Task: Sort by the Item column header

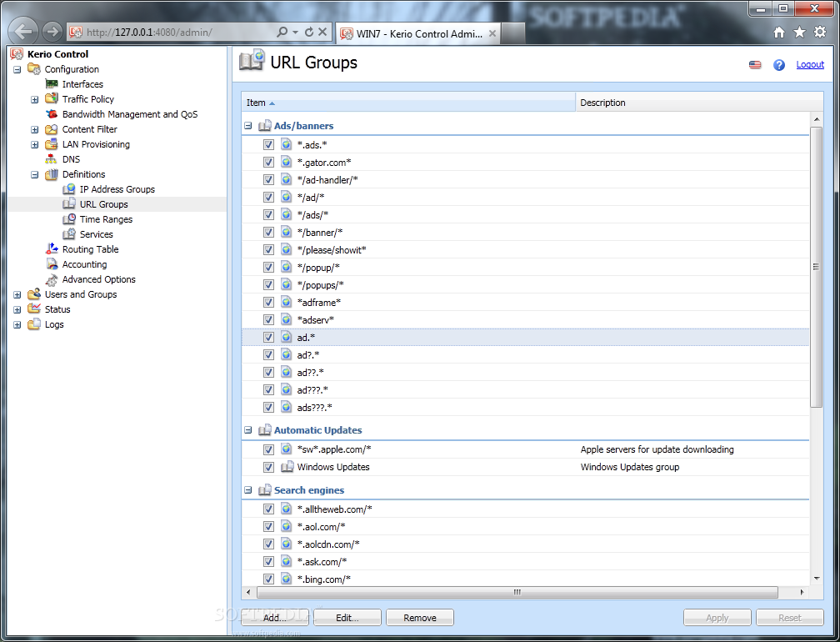Action: coord(408,103)
